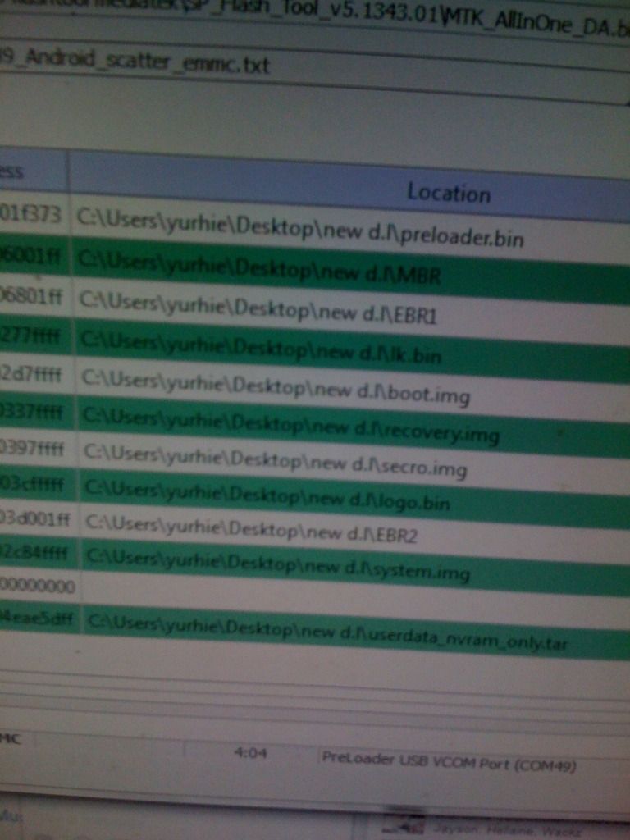Click PreLoader USB VCOM Port status field
Image resolution: width=630 pixels, height=840 pixels.
coord(449,762)
